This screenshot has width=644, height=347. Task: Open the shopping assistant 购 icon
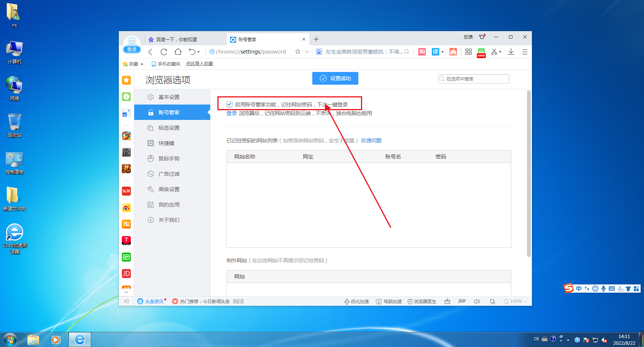pyautogui.click(x=422, y=52)
